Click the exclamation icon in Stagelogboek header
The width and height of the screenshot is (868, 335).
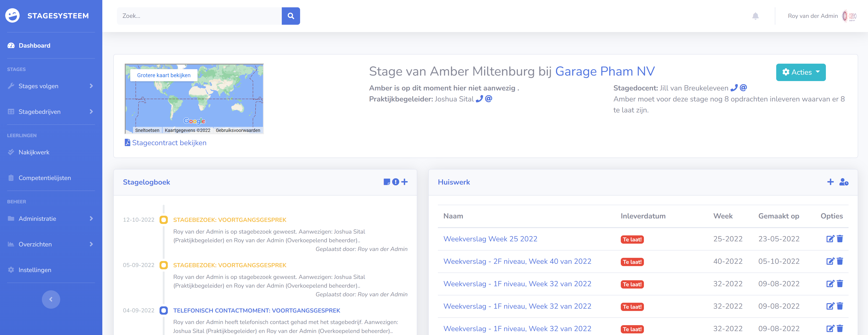[396, 182]
